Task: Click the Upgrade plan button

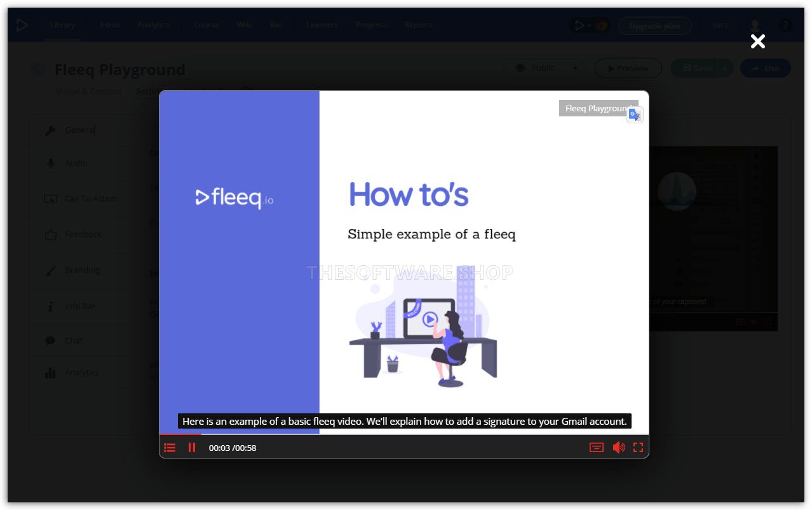Action: [x=654, y=26]
